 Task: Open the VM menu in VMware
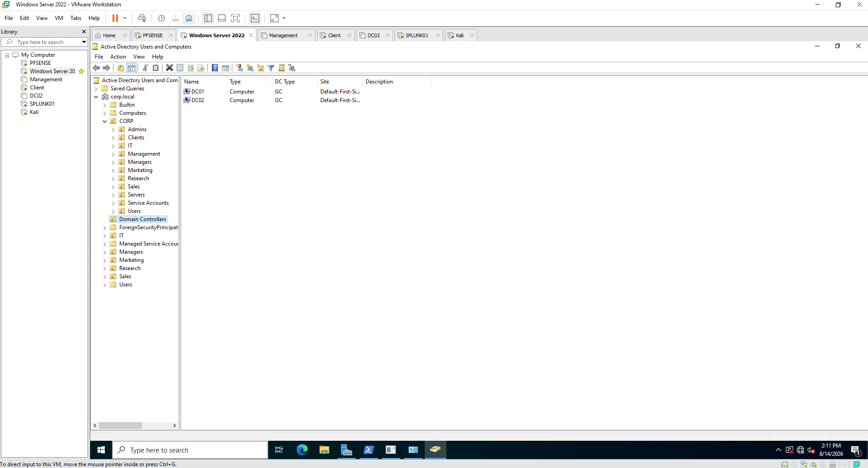(x=59, y=18)
